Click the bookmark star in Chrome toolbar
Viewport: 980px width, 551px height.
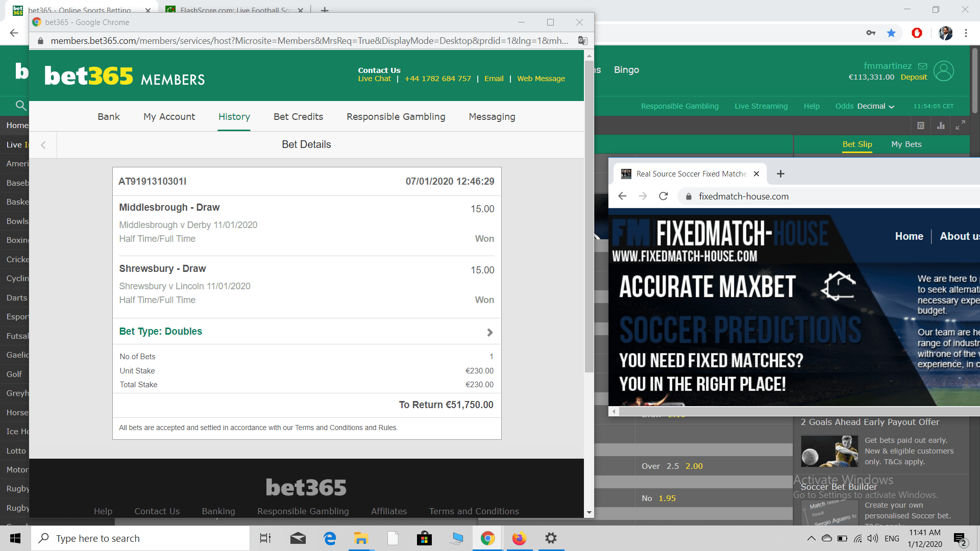pos(891,33)
